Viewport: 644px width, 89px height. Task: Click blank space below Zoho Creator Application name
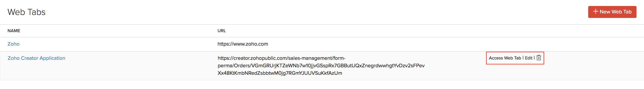pos(37,71)
